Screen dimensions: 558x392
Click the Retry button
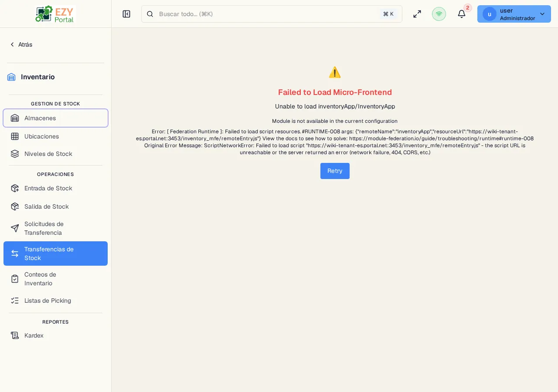(335, 171)
